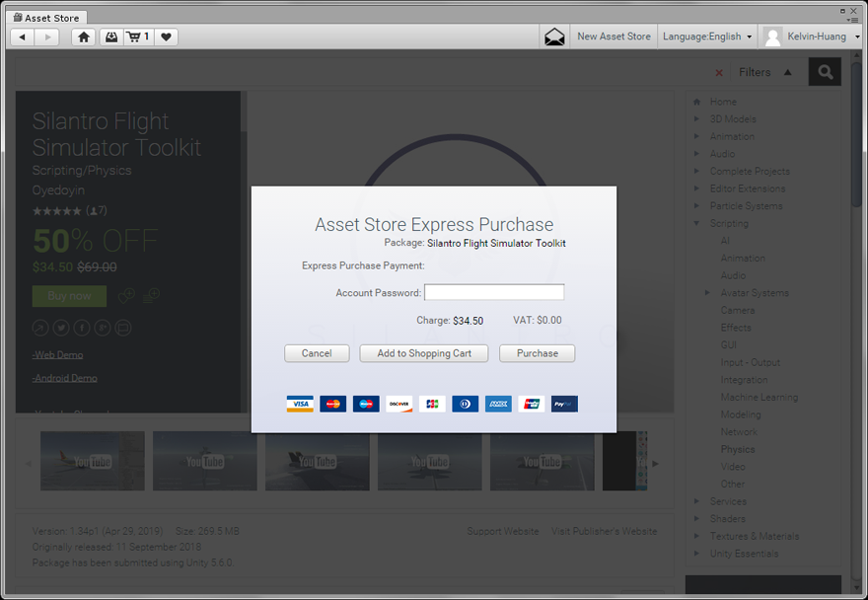
Task: Click the magnifier search icon
Action: (x=825, y=72)
